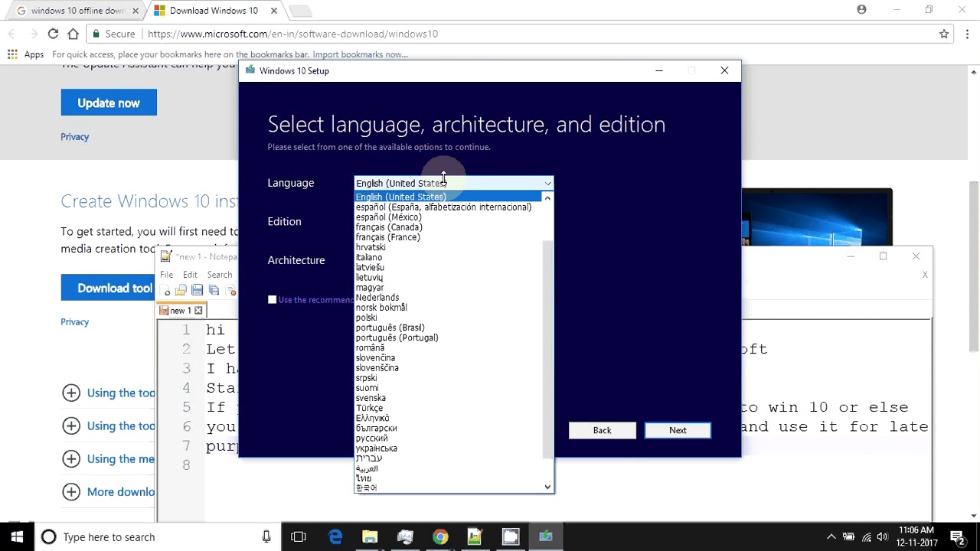
Task: Open the Privacy link under 'Update now'
Action: 75,137
